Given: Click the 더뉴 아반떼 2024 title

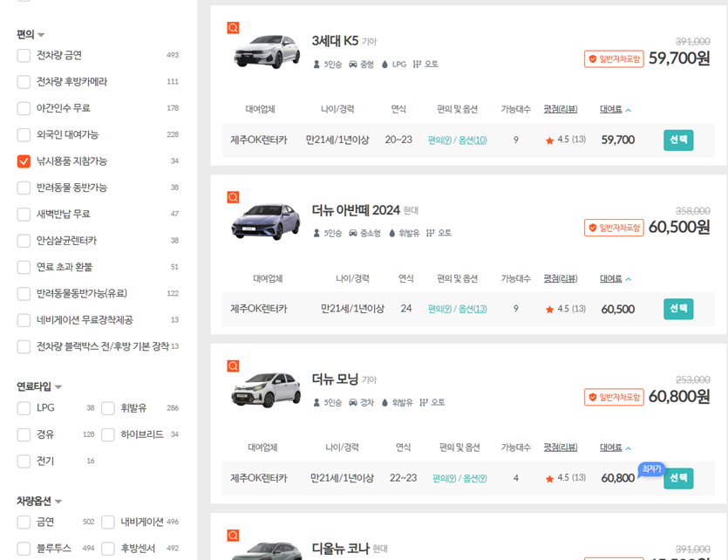Looking at the screenshot, I should pos(356,210).
